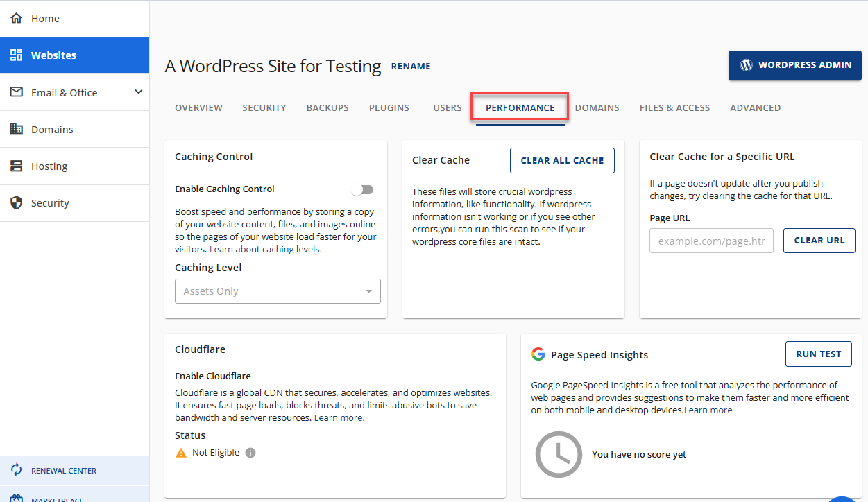Viewport: 868px width, 502px height.
Task: Select the Performance tab
Action: (x=520, y=107)
